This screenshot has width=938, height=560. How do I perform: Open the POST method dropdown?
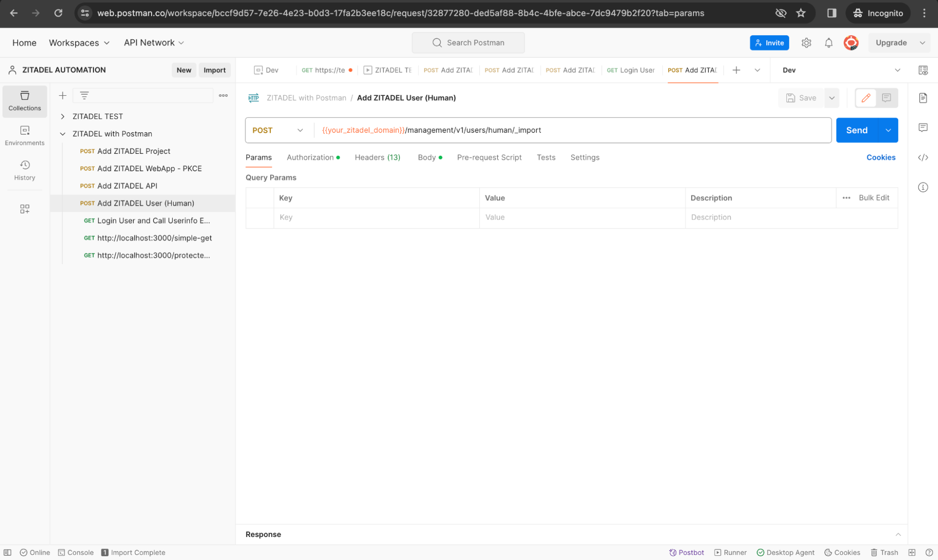pyautogui.click(x=278, y=130)
